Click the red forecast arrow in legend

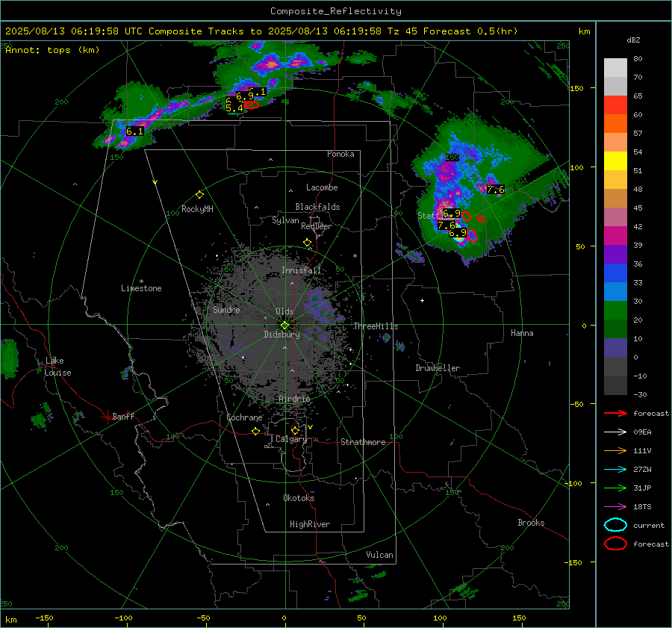(x=615, y=413)
